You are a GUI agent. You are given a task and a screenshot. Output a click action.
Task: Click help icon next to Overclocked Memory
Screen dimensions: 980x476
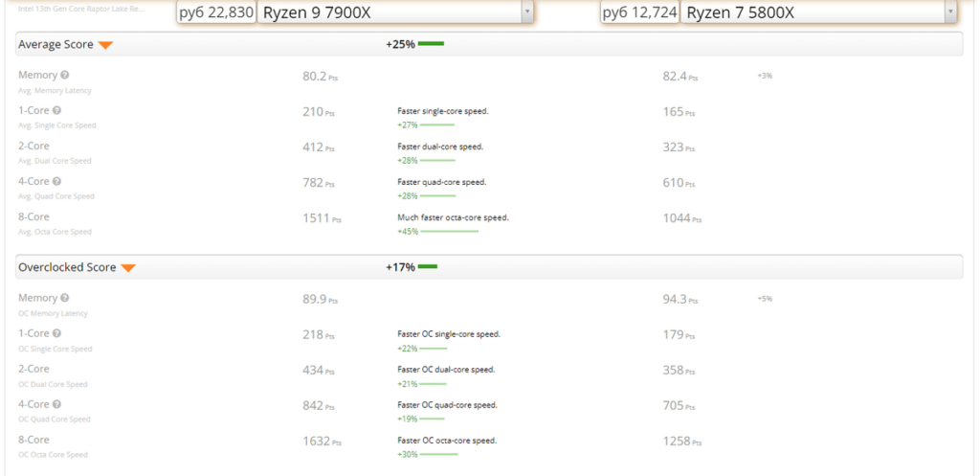coord(65,299)
